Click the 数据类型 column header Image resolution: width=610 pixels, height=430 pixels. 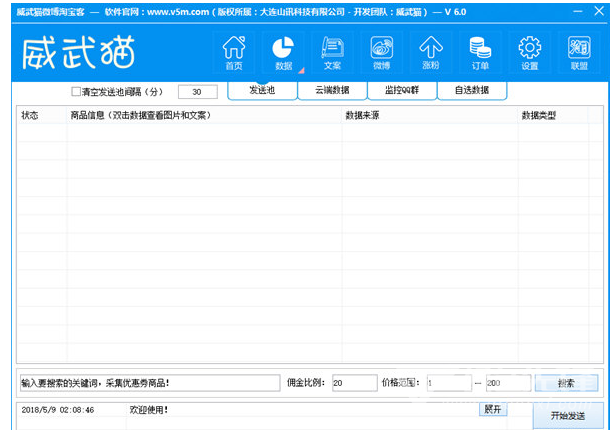(553, 115)
